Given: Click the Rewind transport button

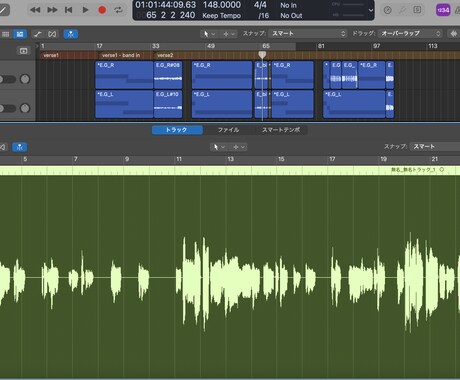Looking at the screenshot, I should coord(35,10).
